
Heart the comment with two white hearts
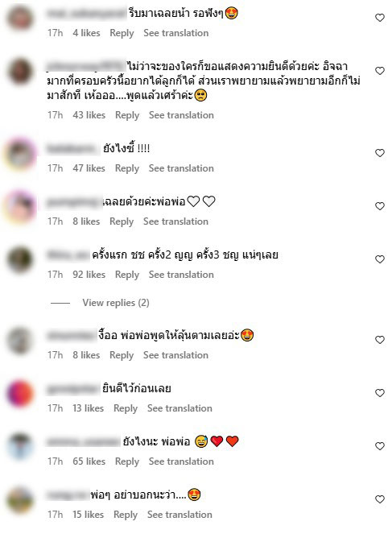tap(380, 206)
